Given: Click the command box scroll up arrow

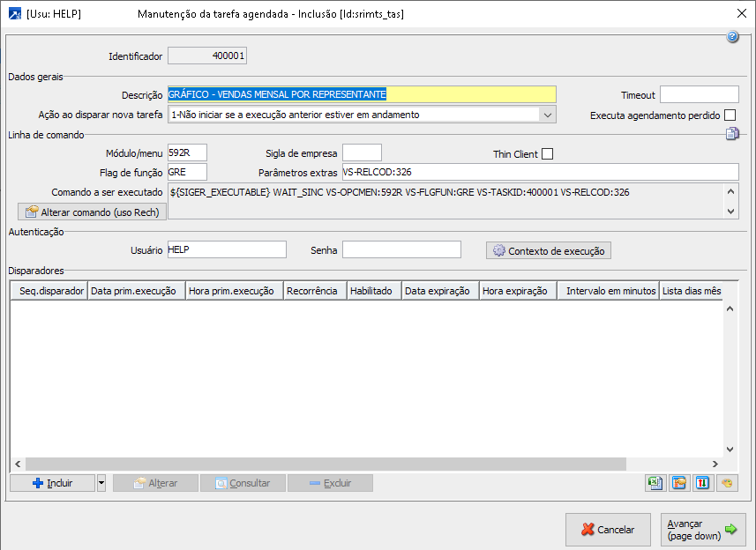Looking at the screenshot, I should point(731,191).
